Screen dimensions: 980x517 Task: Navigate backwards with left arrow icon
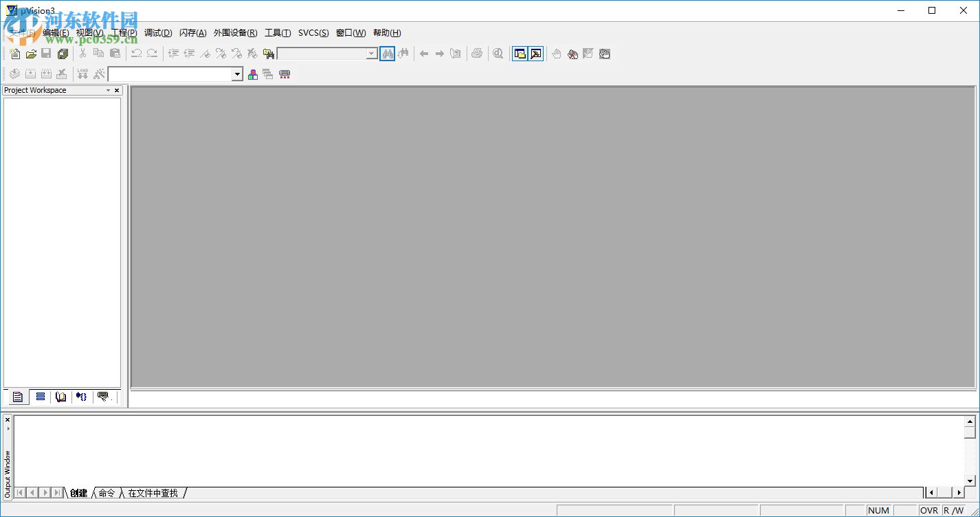[x=424, y=54]
